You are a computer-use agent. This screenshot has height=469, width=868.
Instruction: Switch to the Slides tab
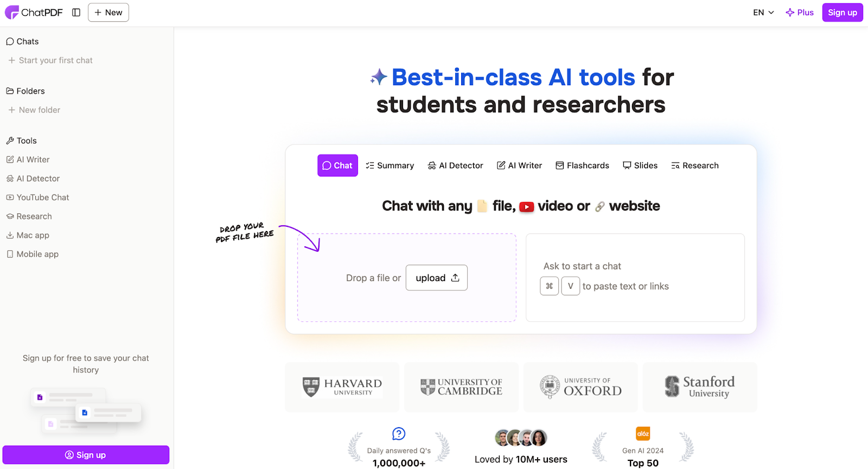pyautogui.click(x=640, y=166)
